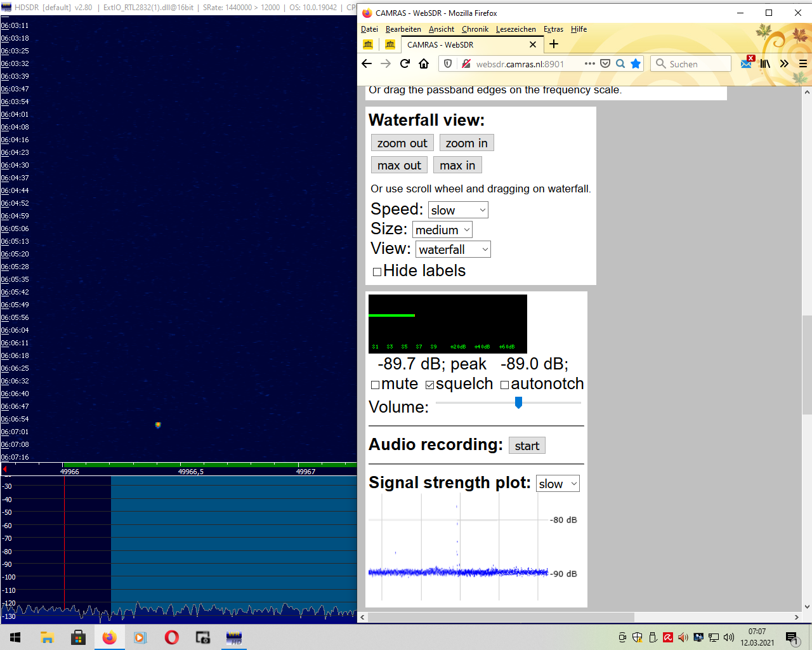
Task: Open the Windows Start menu
Action: 15,637
